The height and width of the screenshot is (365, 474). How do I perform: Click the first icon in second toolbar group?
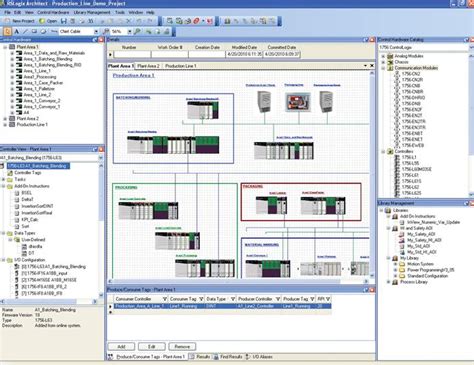pos(170,21)
